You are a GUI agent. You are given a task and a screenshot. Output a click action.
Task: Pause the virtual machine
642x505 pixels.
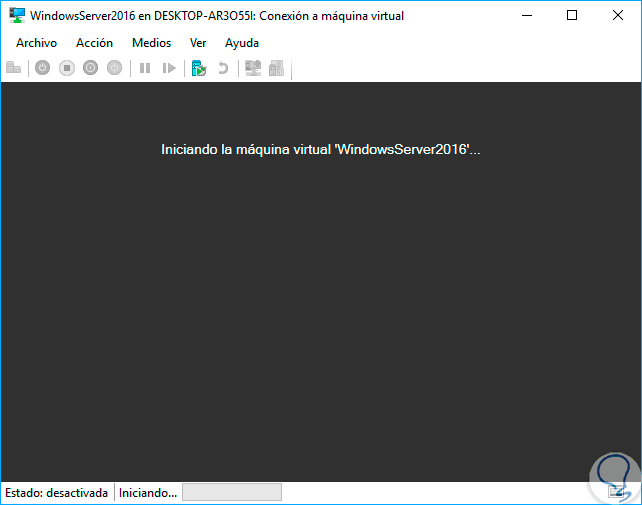click(145, 68)
